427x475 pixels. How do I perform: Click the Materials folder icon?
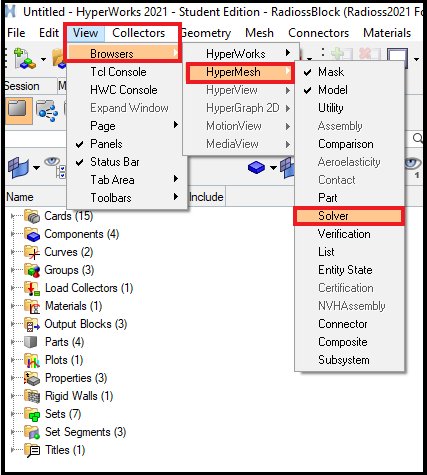click(32, 306)
